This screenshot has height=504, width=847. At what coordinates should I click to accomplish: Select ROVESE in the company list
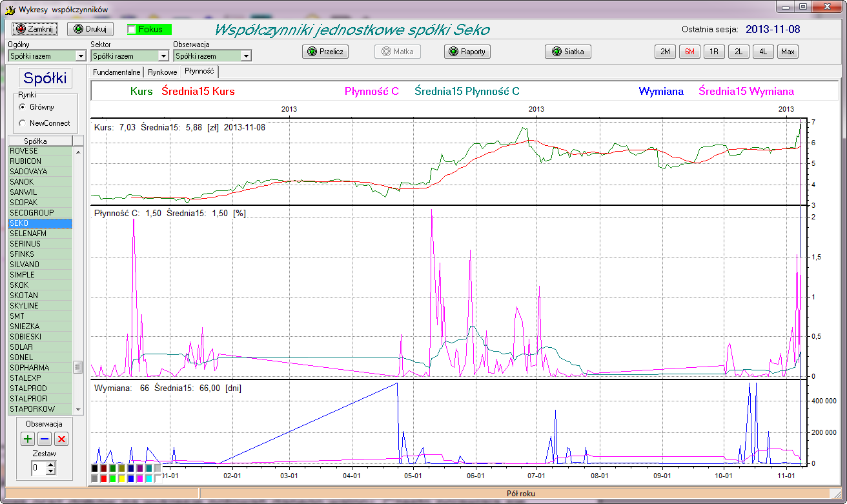click(40, 151)
